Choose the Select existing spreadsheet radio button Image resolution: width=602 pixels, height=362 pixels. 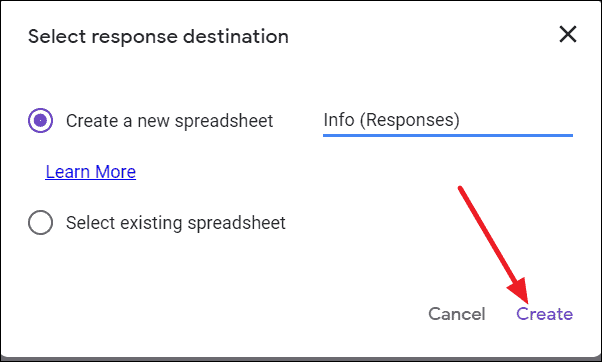point(40,223)
